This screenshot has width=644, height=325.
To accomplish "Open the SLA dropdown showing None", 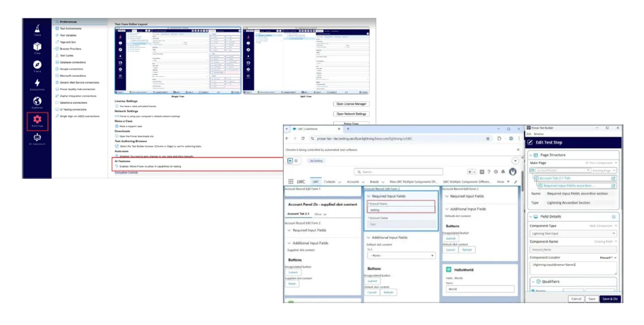I will point(399,255).
